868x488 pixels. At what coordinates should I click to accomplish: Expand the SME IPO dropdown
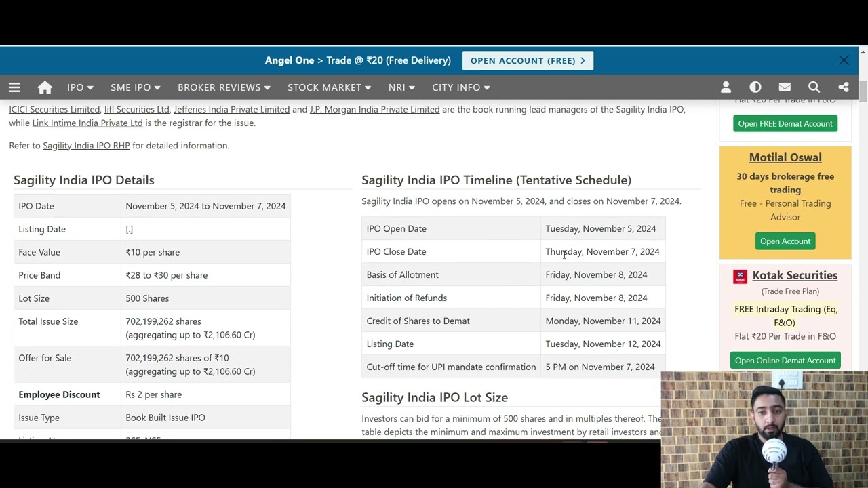click(x=136, y=87)
